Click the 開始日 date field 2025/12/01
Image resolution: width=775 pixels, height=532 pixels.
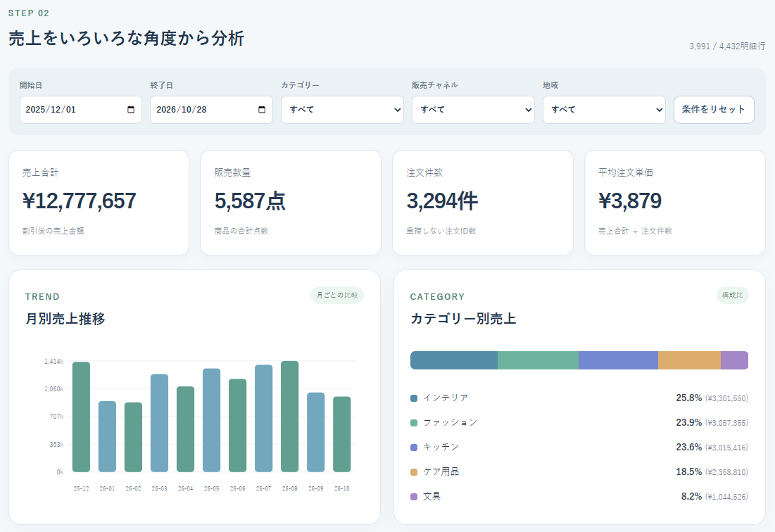(81, 110)
